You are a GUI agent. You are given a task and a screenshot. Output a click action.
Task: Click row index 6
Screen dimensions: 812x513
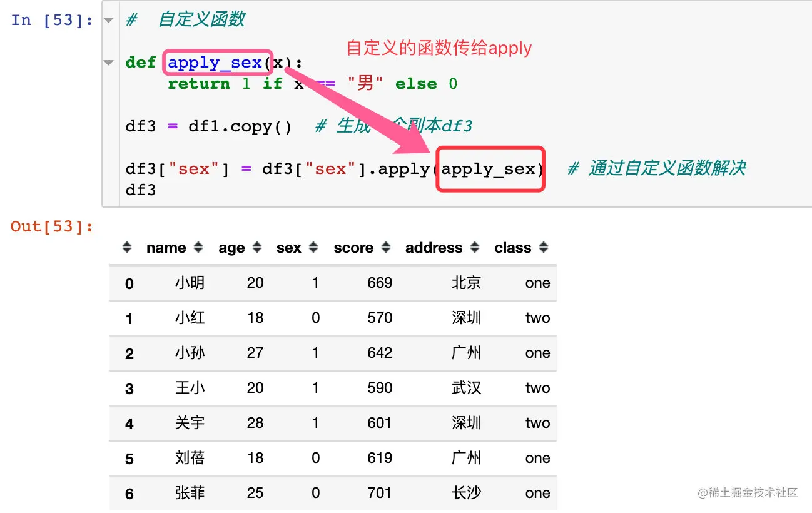tap(129, 494)
